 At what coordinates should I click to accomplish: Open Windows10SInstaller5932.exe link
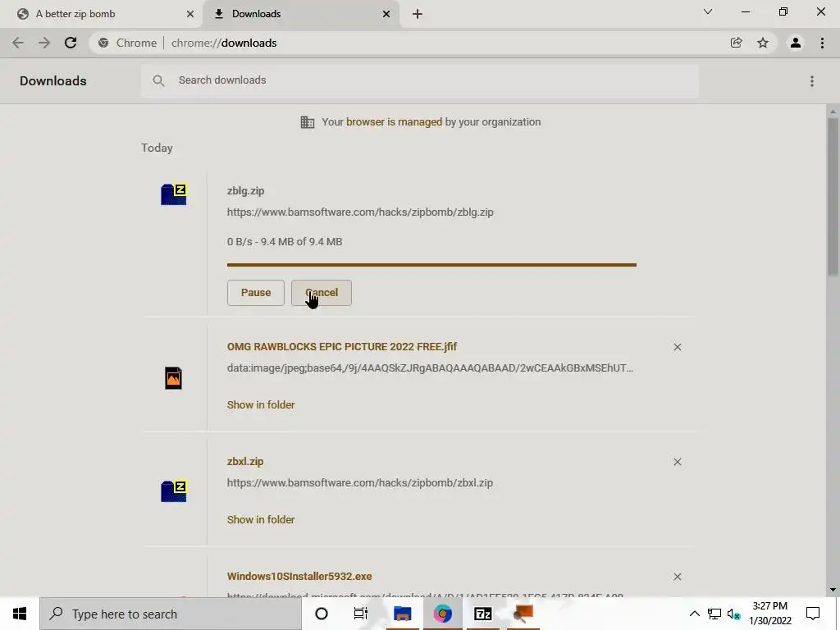click(x=299, y=577)
